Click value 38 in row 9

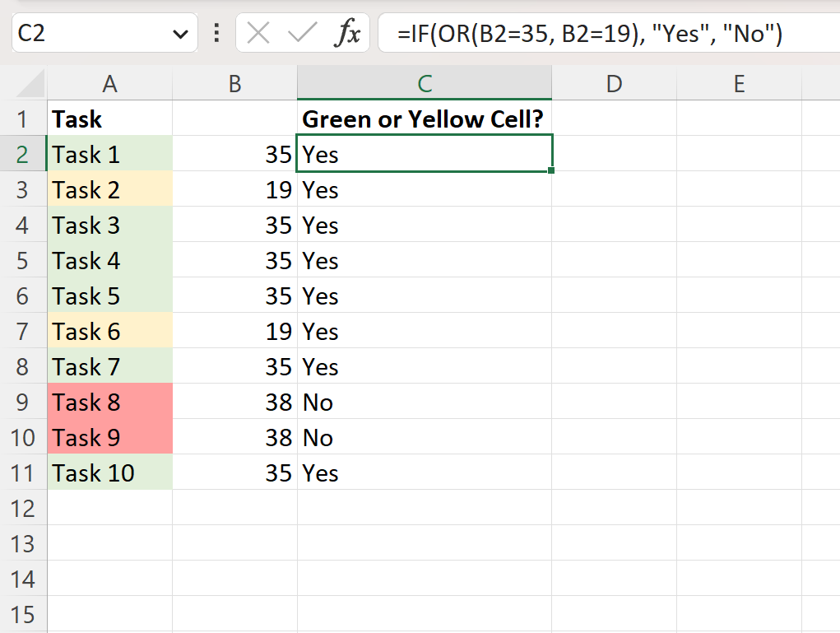[x=235, y=402]
